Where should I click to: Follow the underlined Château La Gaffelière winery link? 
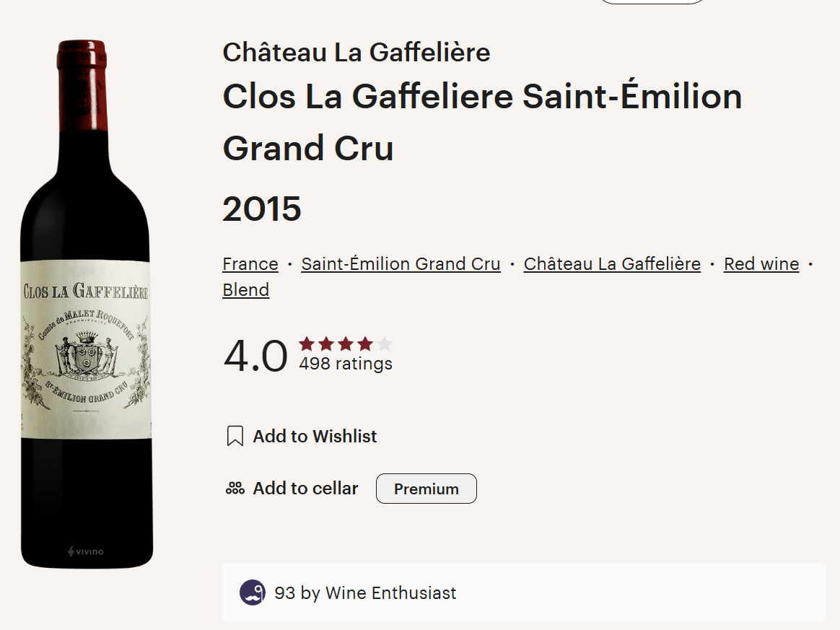[x=612, y=264]
